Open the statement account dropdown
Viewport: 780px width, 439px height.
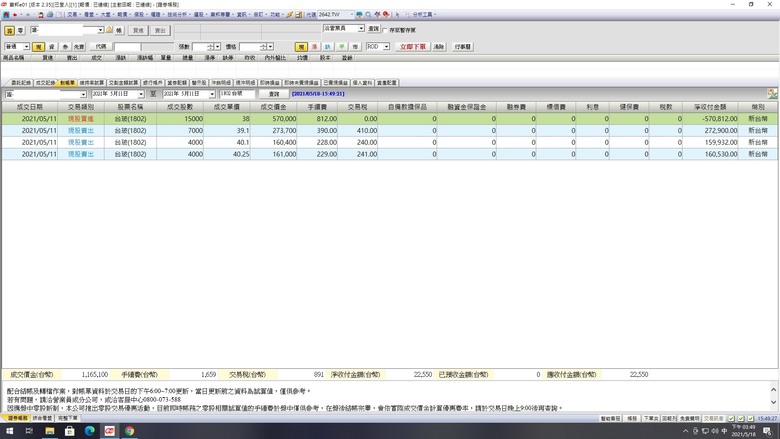[x=83, y=94]
